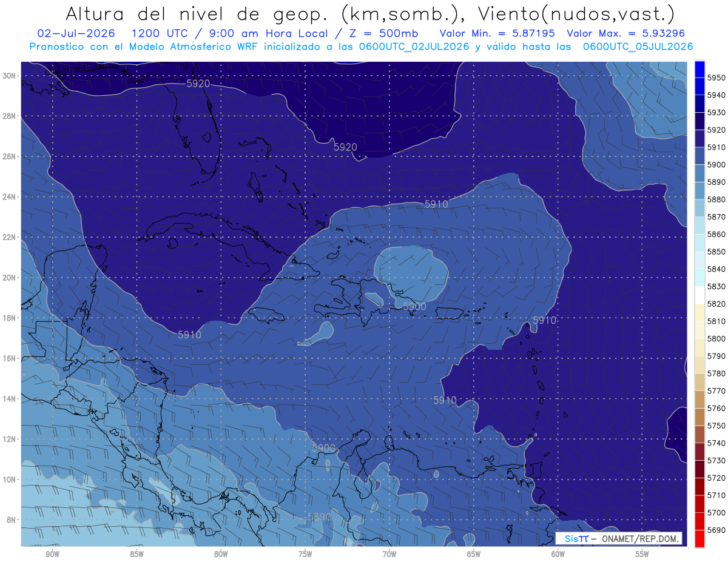Image resolution: width=728 pixels, height=562 pixels.
Task: Click the '5920' contour label north of Florida
Action: [x=198, y=84]
